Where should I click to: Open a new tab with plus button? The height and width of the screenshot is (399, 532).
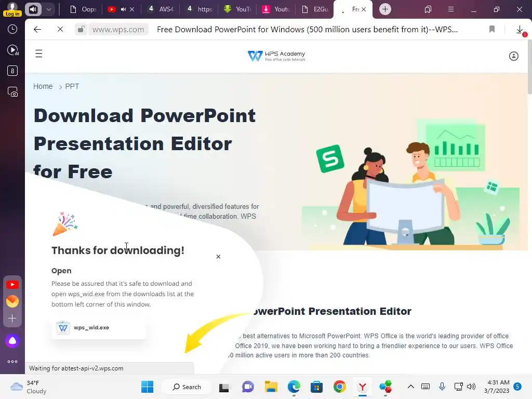coord(385,9)
